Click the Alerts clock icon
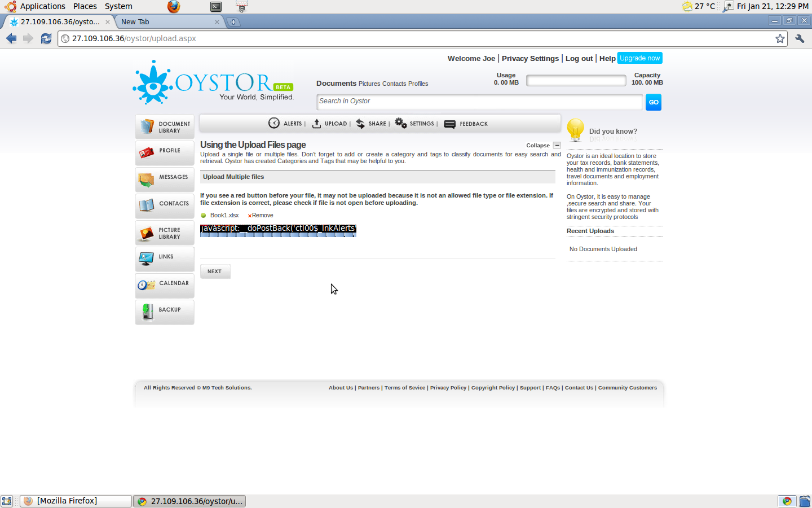 tap(274, 123)
